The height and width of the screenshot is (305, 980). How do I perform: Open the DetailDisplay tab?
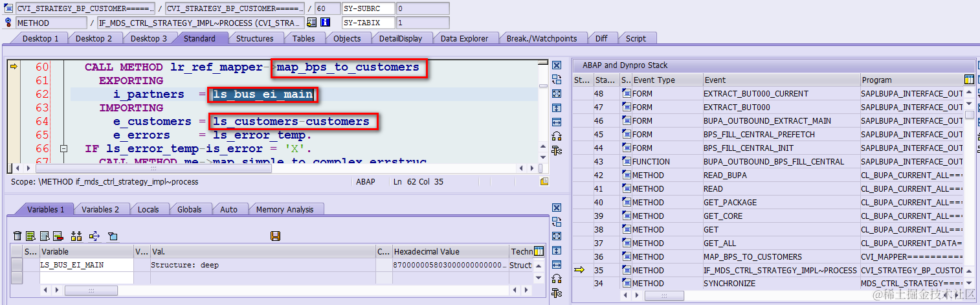(x=401, y=38)
